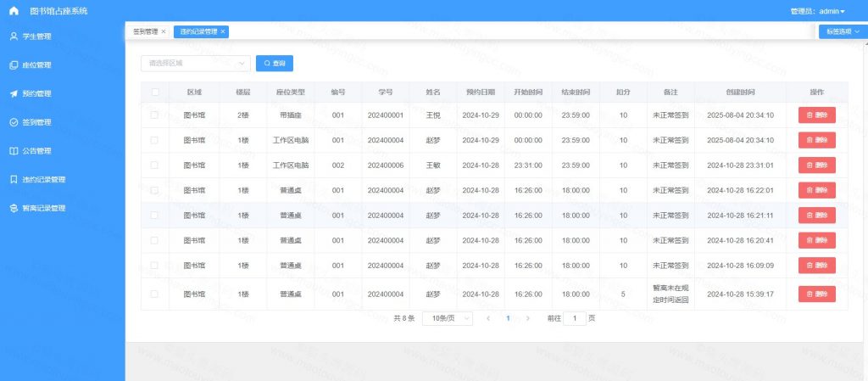Click the 图书馆占座系统 title
This screenshot has width=868, height=381.
pos(58,11)
